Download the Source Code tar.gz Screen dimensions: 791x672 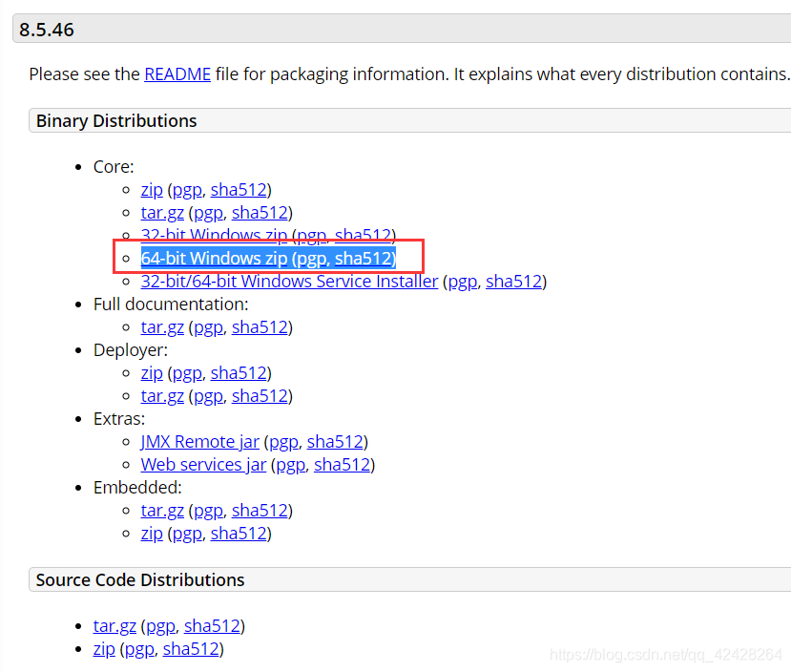(114, 626)
